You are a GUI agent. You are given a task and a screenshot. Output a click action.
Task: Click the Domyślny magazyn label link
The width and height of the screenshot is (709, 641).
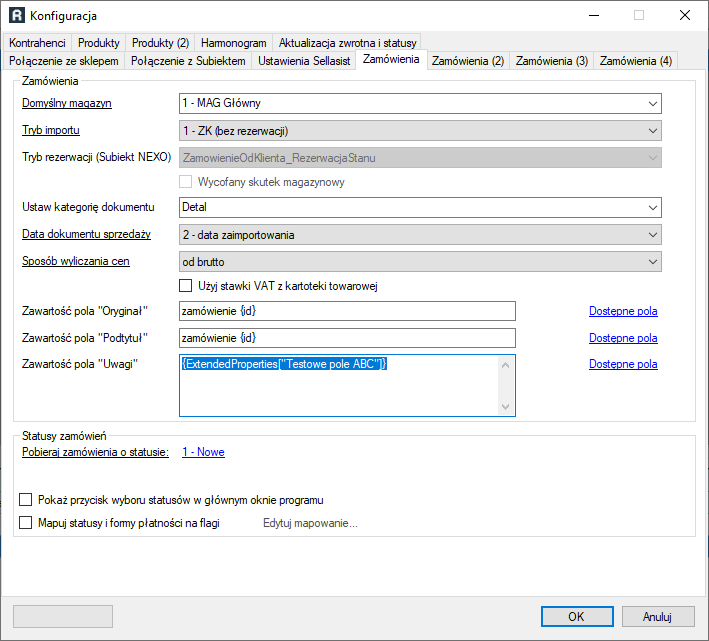(66, 103)
